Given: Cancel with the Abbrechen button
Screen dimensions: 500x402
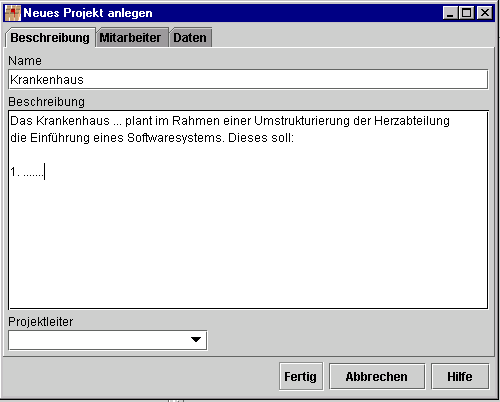Looking at the screenshot, I should click(x=377, y=377).
